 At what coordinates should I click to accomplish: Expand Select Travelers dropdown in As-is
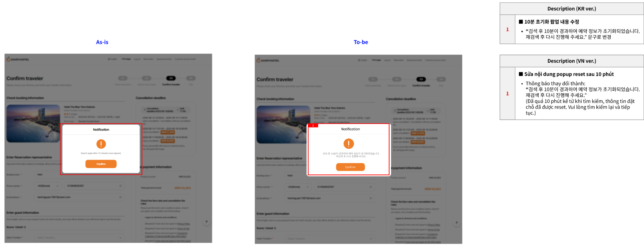click(x=79, y=238)
